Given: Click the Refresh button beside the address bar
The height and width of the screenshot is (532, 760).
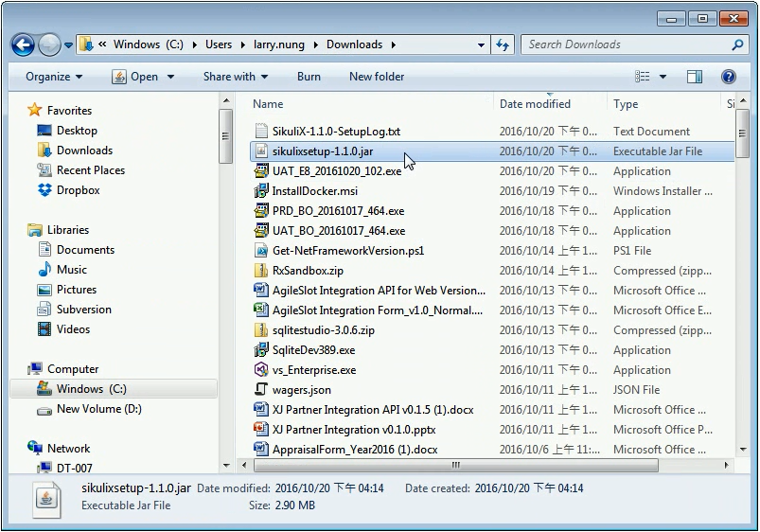Looking at the screenshot, I should pyautogui.click(x=503, y=44).
